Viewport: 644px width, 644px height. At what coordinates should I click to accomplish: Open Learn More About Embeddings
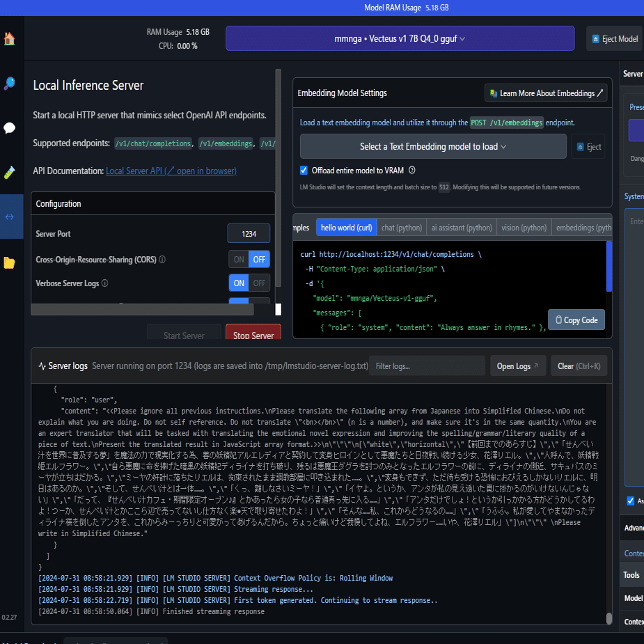(x=546, y=93)
